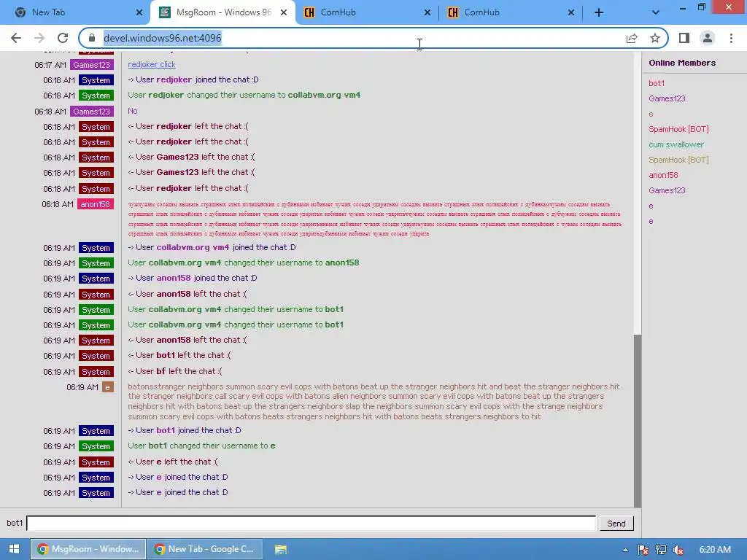Click 'User bf left the chat' message

click(175, 371)
